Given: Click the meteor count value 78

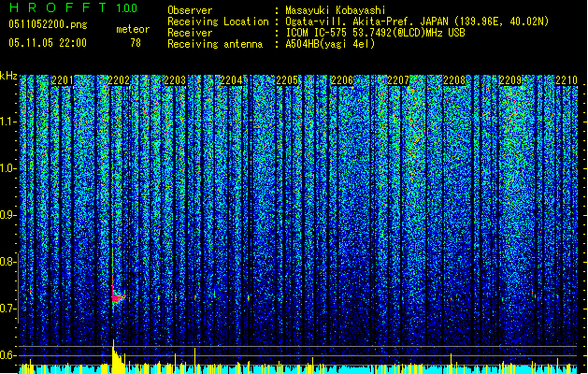Looking at the screenshot, I should coord(136,43).
